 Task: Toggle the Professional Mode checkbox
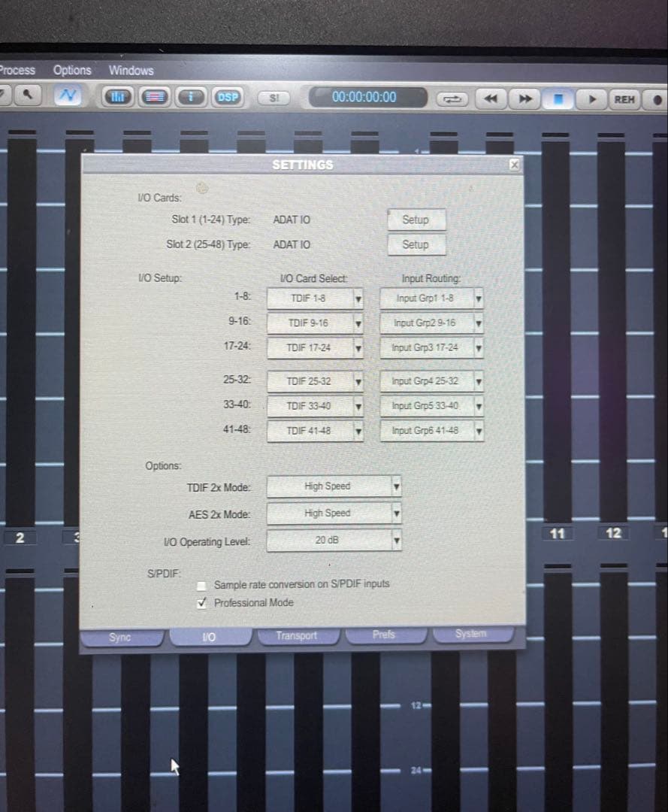tap(201, 603)
